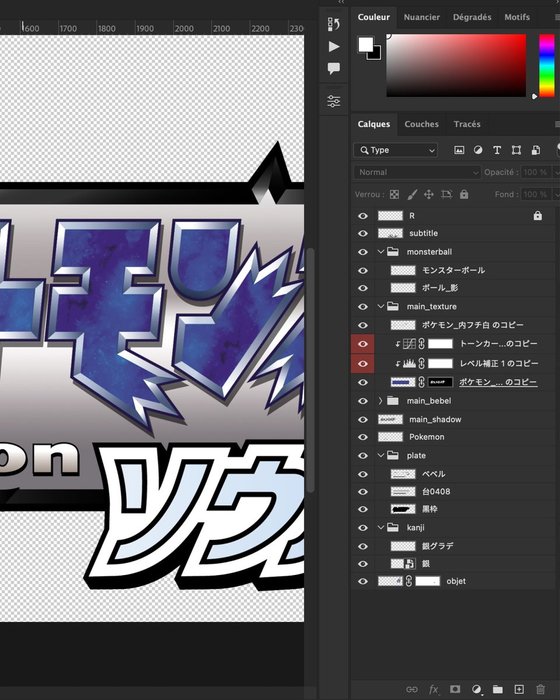560x700 pixels.
Task: Pick a color in red color field
Action: coord(456,65)
